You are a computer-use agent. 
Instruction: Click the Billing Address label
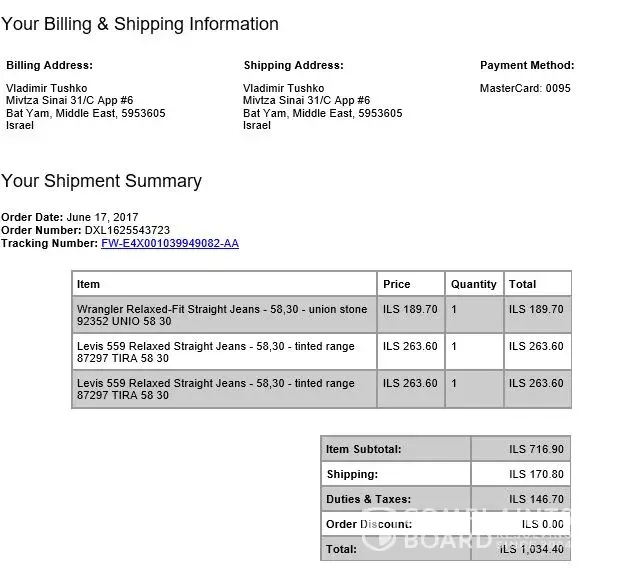49,66
